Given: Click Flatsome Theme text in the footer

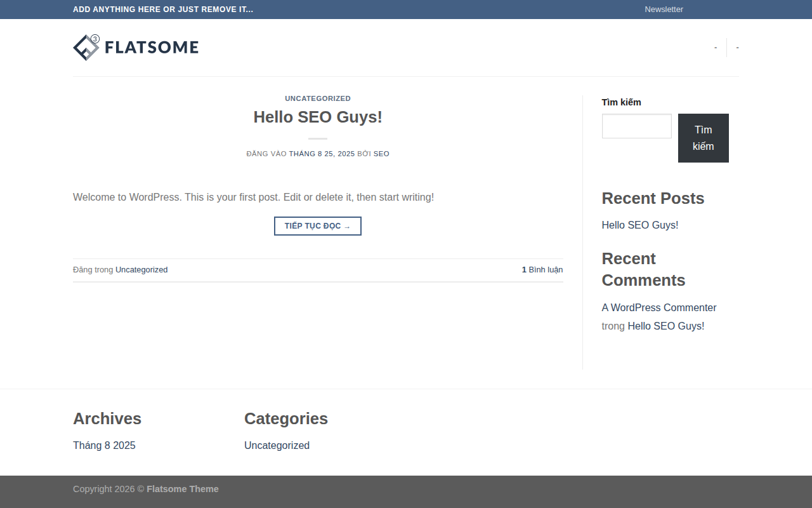Looking at the screenshot, I should (183, 489).
